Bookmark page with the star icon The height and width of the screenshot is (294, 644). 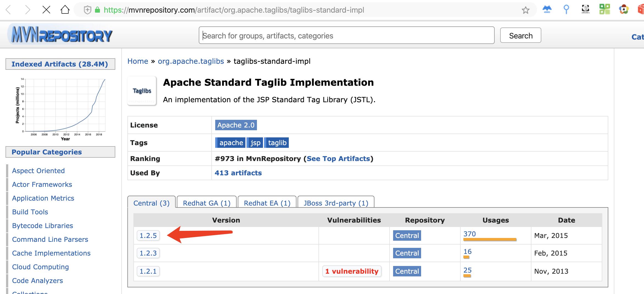[x=525, y=10]
